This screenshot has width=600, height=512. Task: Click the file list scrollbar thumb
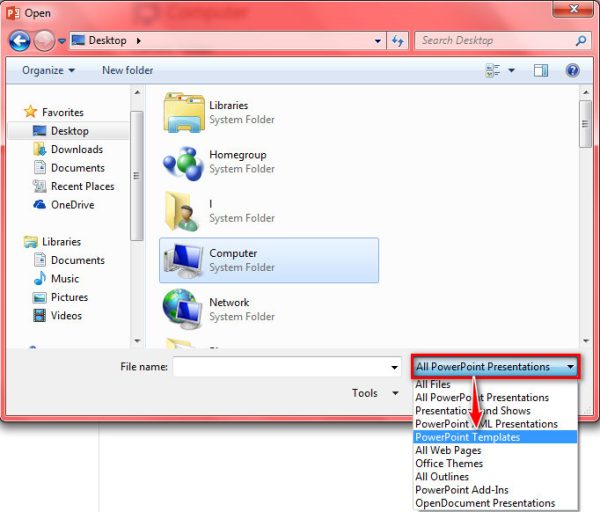(586, 124)
